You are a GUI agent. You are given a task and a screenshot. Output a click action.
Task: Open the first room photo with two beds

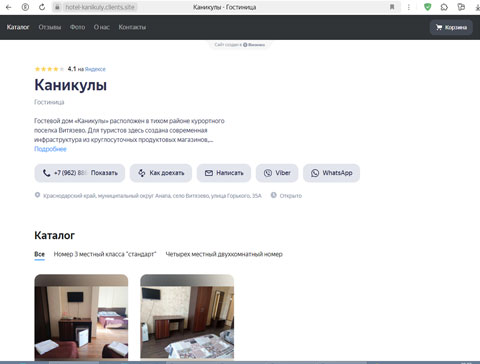[81, 317]
